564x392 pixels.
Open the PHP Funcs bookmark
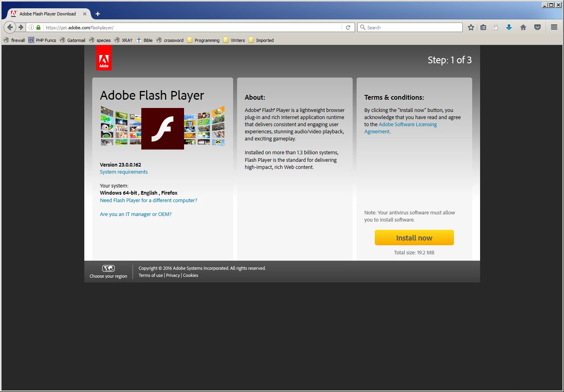click(x=42, y=40)
